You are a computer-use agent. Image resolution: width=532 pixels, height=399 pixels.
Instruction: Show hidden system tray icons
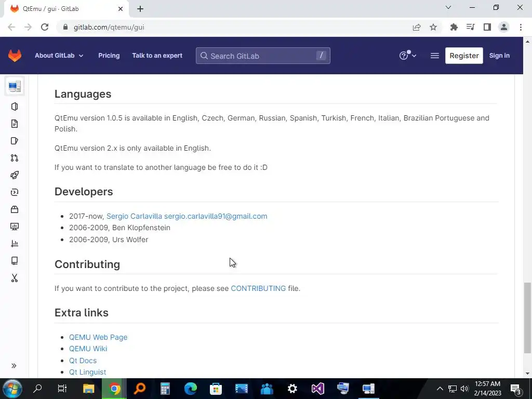(x=440, y=389)
